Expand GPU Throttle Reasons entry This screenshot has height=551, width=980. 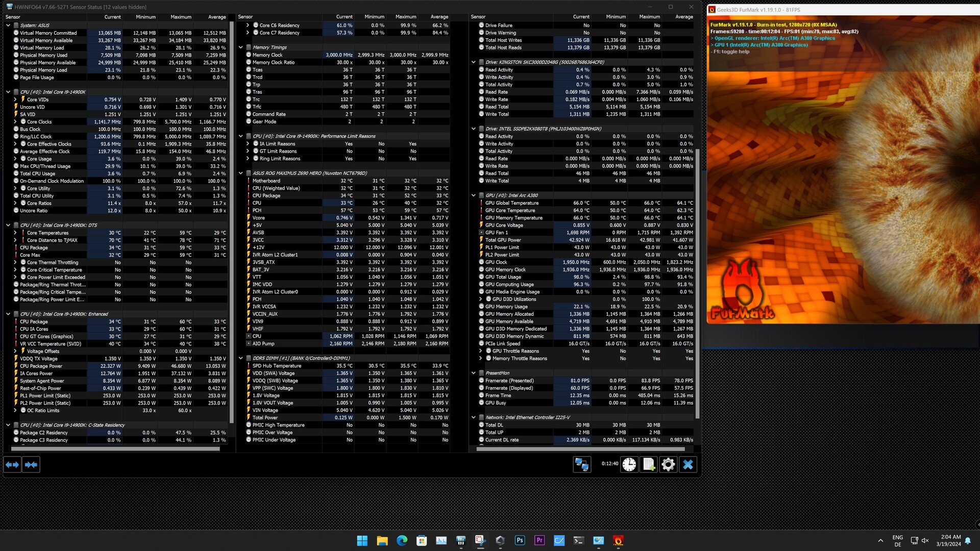pyautogui.click(x=481, y=351)
